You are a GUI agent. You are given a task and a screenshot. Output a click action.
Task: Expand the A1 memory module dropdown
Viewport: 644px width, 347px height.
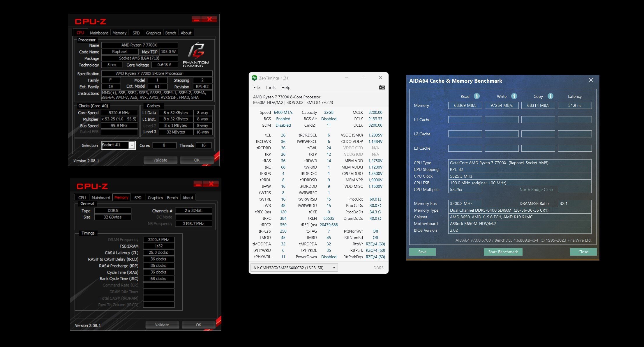click(334, 268)
